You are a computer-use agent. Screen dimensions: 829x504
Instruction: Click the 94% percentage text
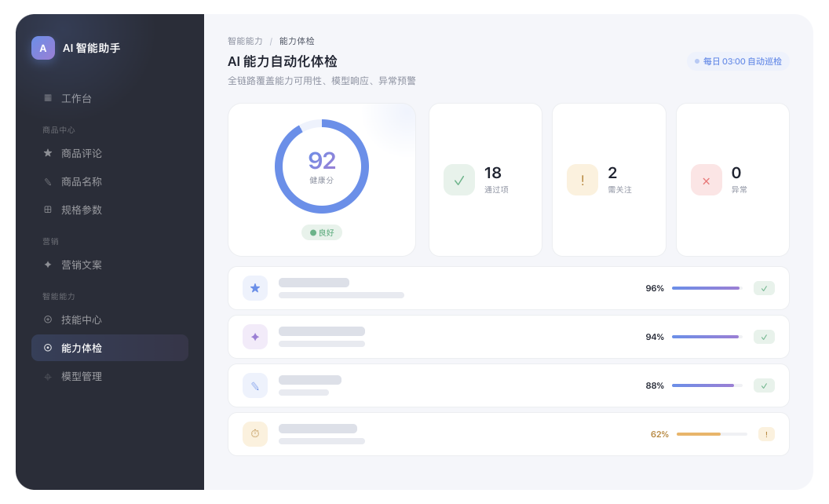(655, 337)
